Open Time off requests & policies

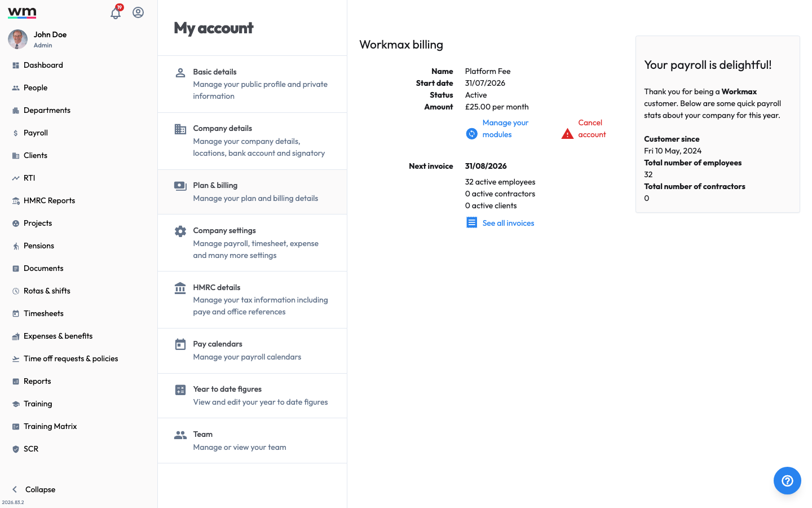coord(71,359)
